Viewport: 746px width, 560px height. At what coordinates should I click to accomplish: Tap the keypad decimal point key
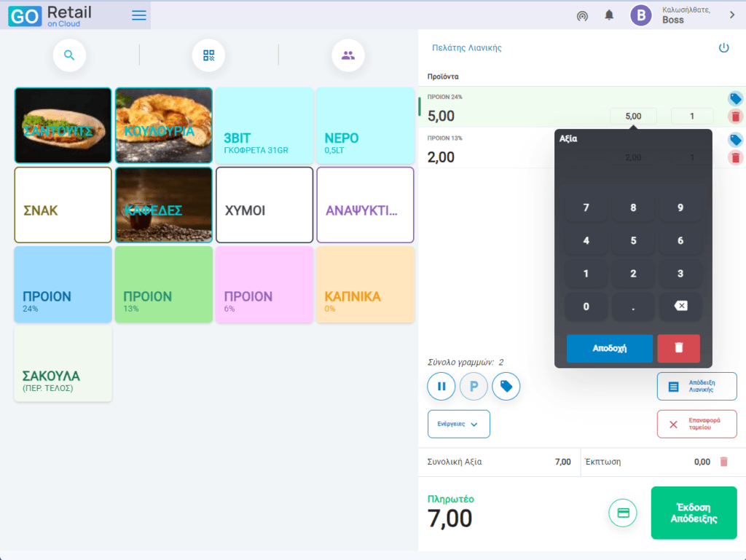coord(633,307)
